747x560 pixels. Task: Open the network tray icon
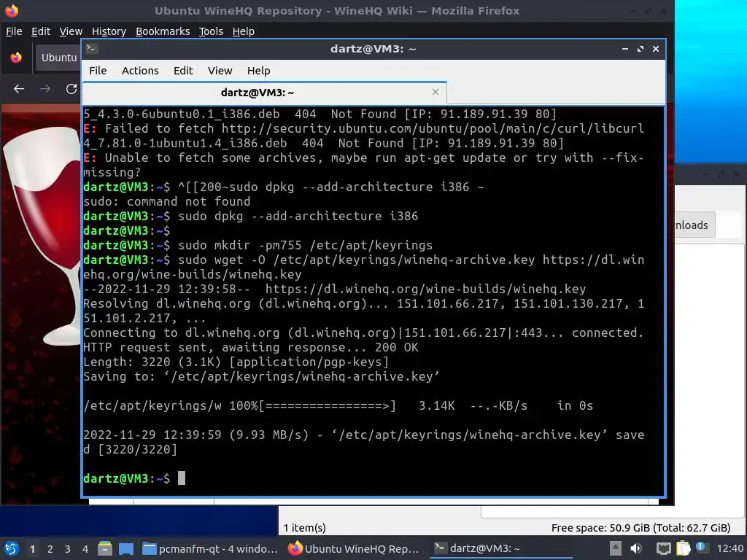coord(663,548)
